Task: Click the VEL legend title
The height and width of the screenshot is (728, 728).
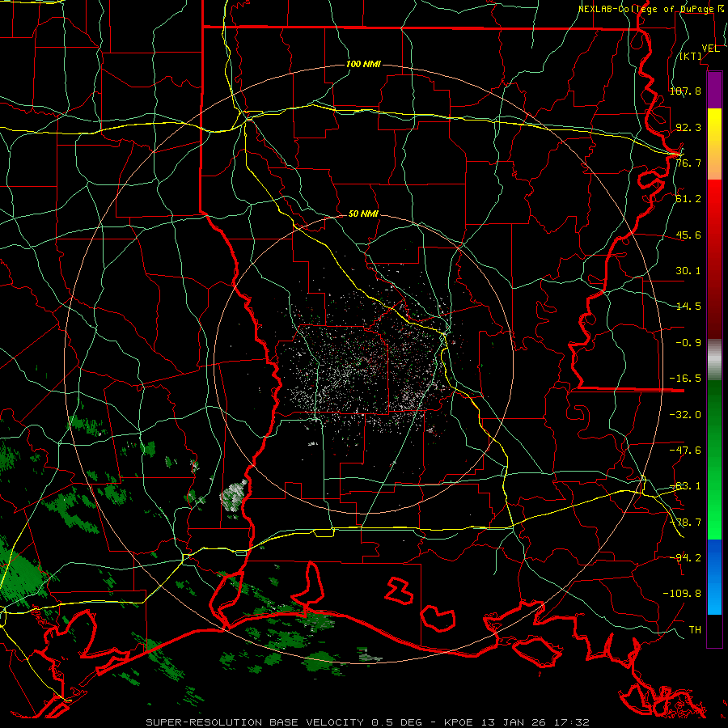Action: (711, 49)
